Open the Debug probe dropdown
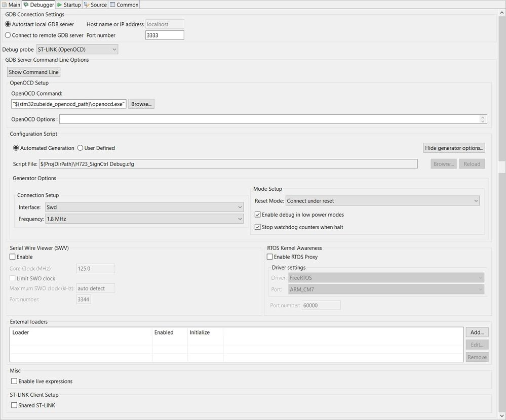Screen dimensions: 506x420 pos(77,49)
